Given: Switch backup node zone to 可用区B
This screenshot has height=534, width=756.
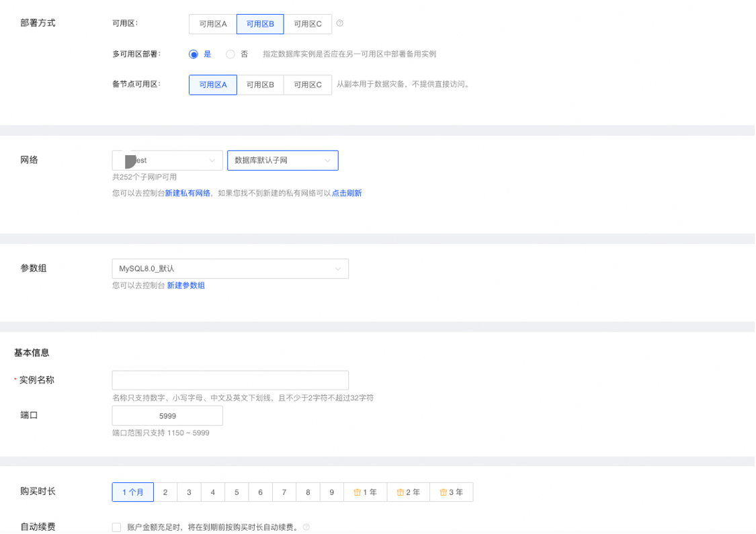Looking at the screenshot, I should pos(259,85).
